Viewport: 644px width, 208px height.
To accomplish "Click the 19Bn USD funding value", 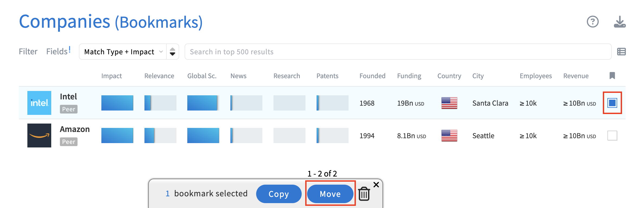I will click(411, 103).
